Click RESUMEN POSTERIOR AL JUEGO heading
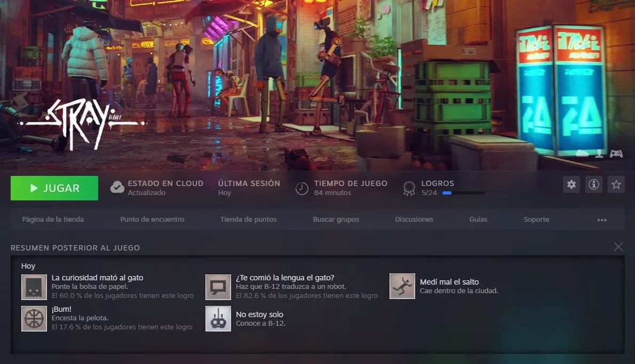This screenshot has width=635, height=364. [x=75, y=248]
